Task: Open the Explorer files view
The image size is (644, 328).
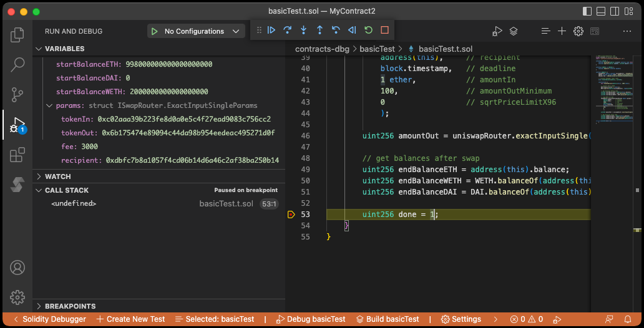Action: [17, 34]
